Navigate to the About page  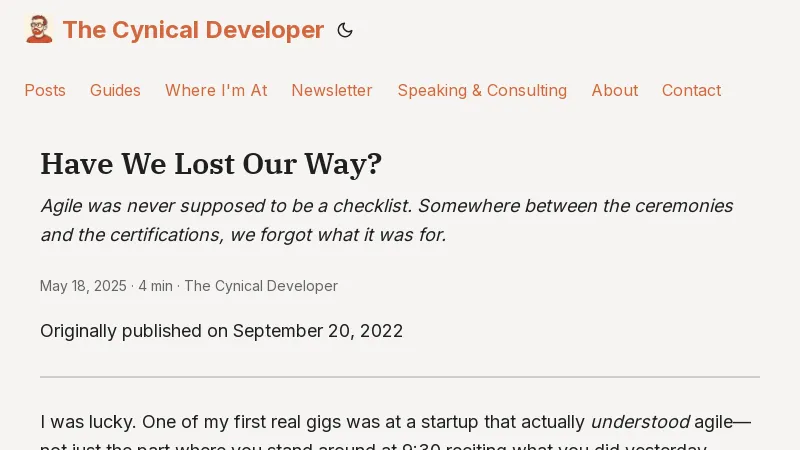(x=614, y=90)
